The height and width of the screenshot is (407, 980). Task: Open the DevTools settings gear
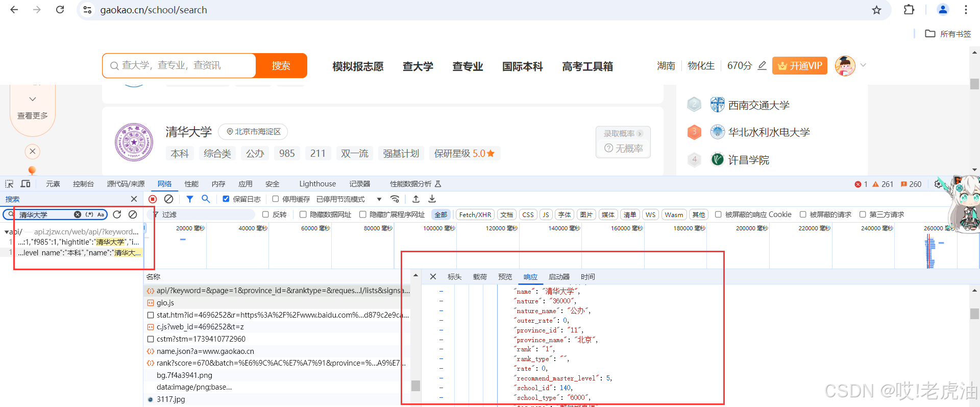(x=938, y=184)
